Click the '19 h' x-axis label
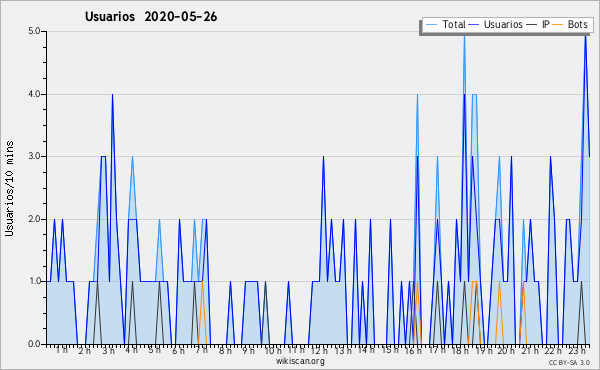 point(483,351)
